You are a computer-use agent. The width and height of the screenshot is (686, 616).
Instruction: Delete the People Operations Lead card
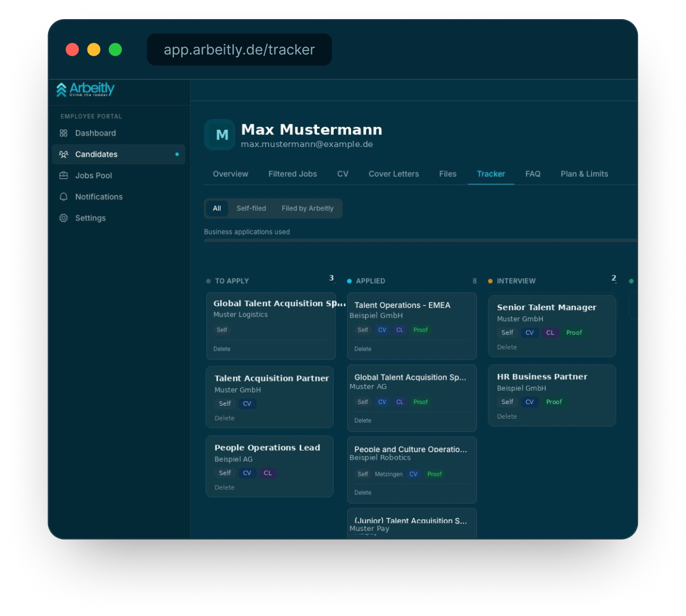tap(224, 487)
